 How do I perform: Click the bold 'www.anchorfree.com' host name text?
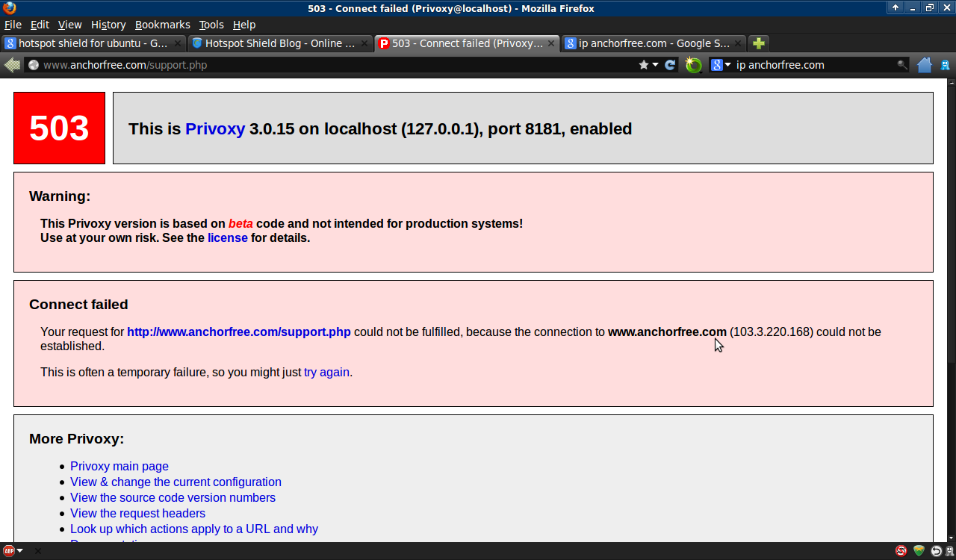click(x=667, y=332)
